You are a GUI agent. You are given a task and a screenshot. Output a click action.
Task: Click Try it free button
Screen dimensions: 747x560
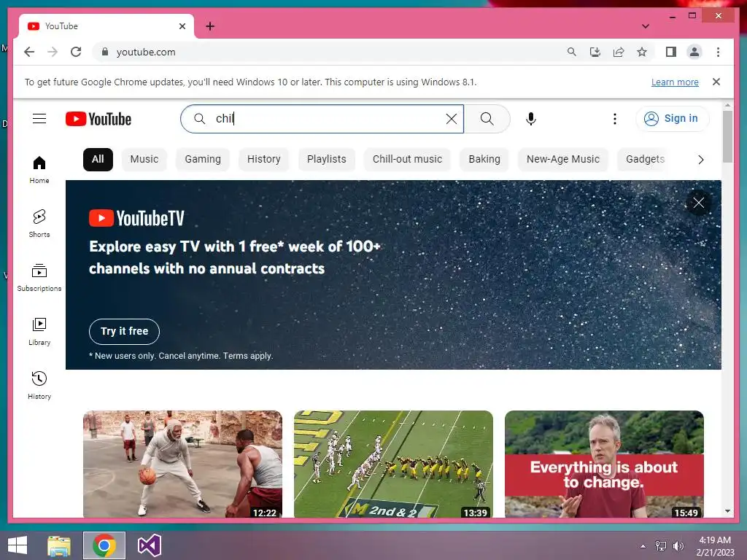point(124,331)
